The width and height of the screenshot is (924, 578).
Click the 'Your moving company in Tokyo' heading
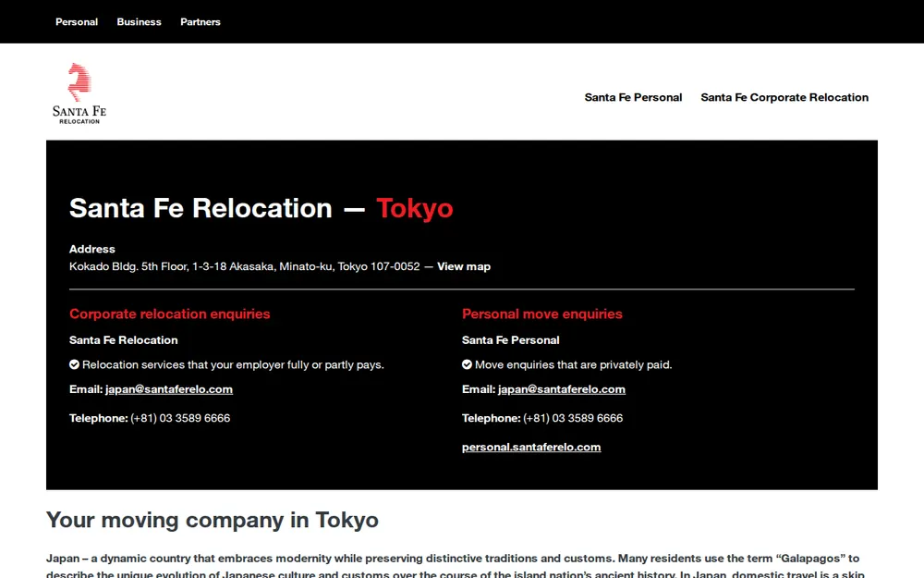coord(213,520)
